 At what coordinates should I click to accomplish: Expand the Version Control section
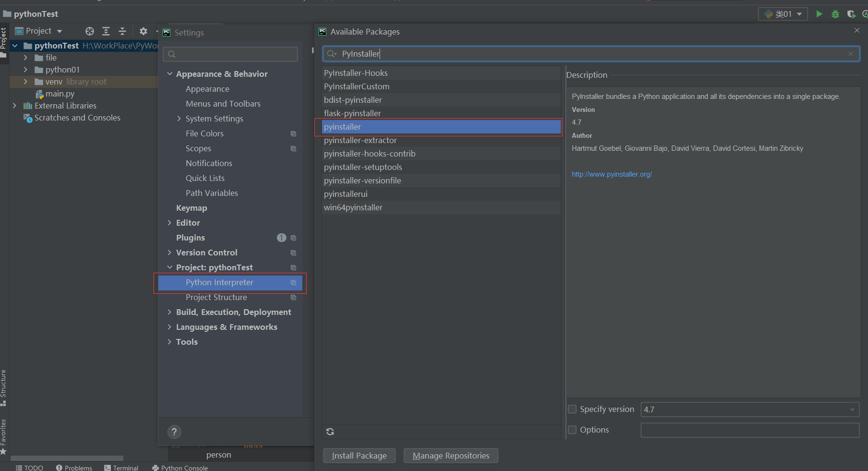(169, 253)
